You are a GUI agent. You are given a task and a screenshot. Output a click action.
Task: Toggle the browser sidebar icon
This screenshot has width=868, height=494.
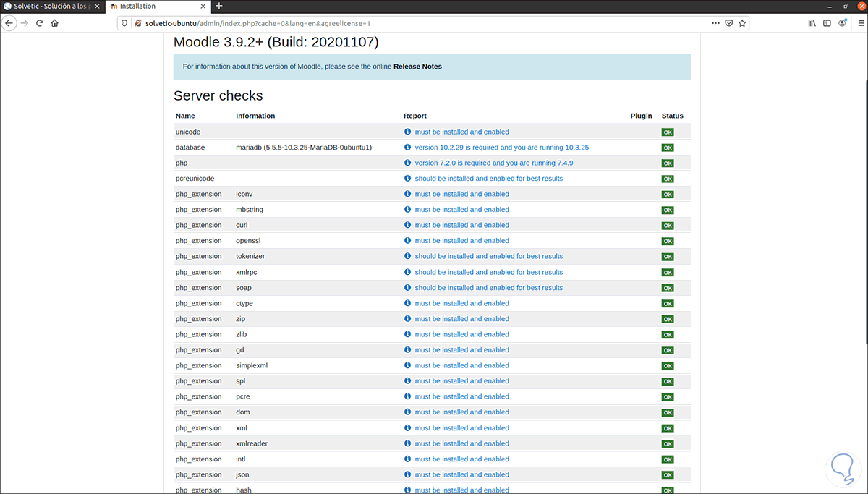pos(825,23)
